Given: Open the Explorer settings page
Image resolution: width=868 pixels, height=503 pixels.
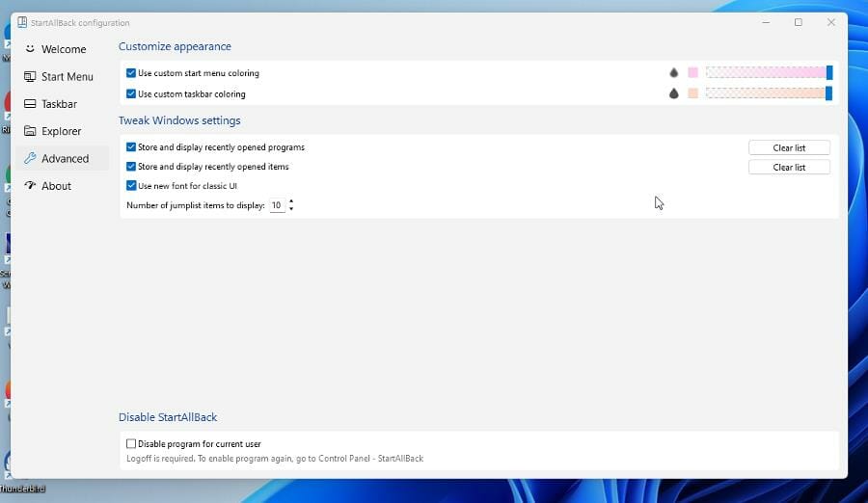Looking at the screenshot, I should (62, 131).
